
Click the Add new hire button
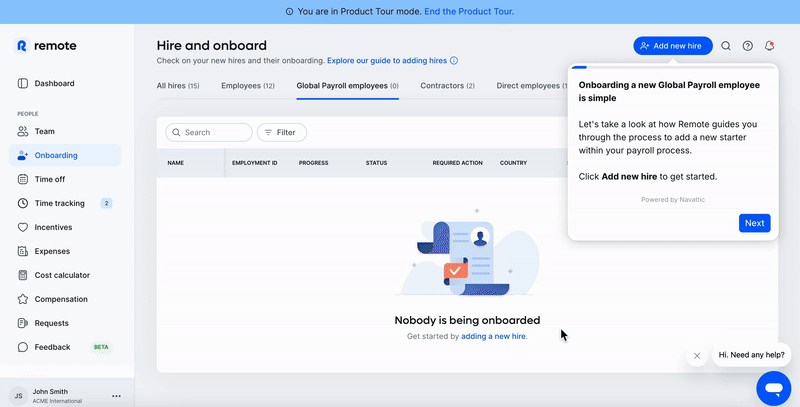[672, 46]
